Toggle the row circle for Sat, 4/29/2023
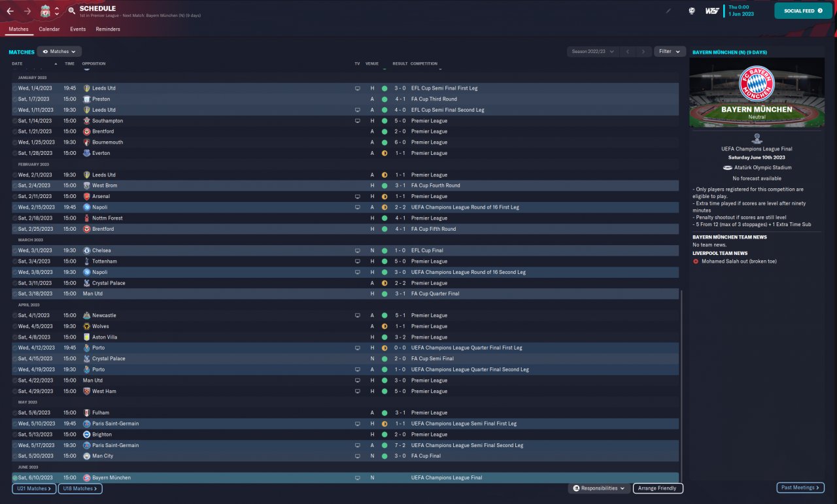 pos(15,392)
